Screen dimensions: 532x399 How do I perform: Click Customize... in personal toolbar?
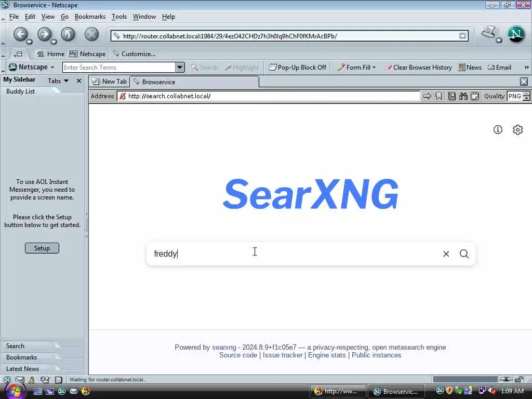(x=134, y=54)
